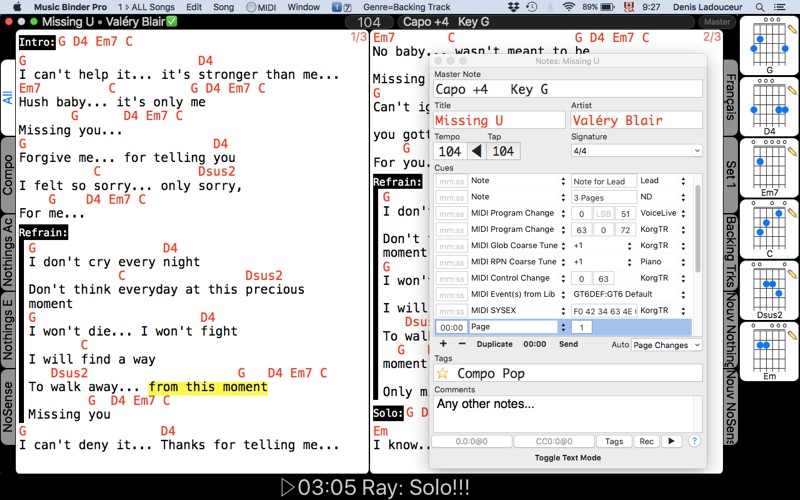Click the 0.0:0@0 button

(471, 441)
